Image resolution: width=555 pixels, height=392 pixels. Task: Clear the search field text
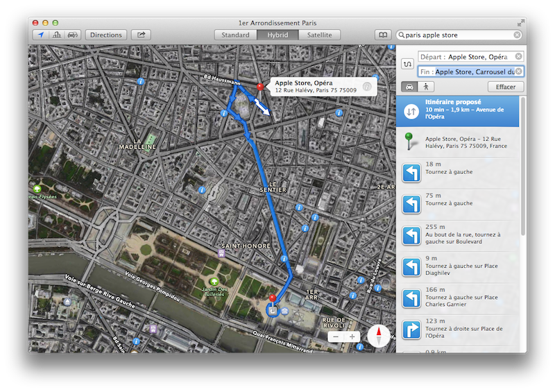pyautogui.click(x=517, y=35)
